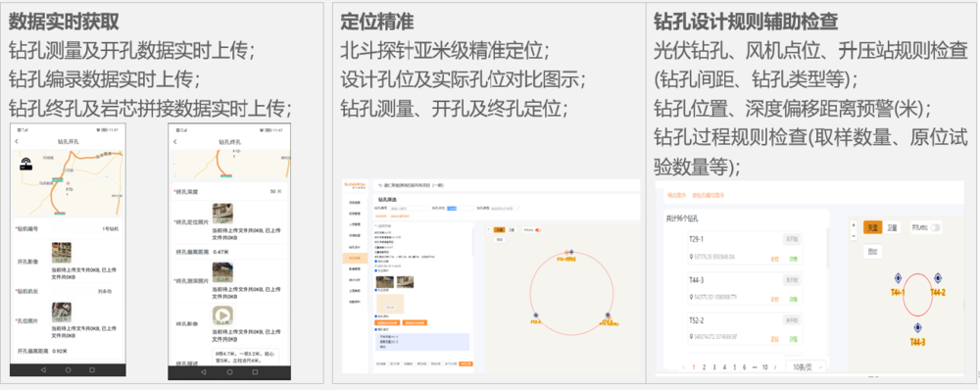Click the orange tab in the bottom tab row
980x390 pixels.
[466, 364]
